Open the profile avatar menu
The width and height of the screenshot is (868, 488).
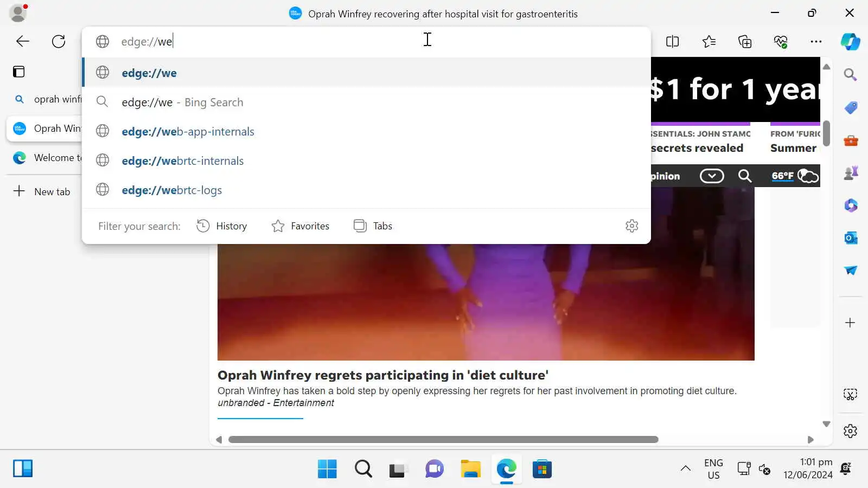(x=18, y=13)
